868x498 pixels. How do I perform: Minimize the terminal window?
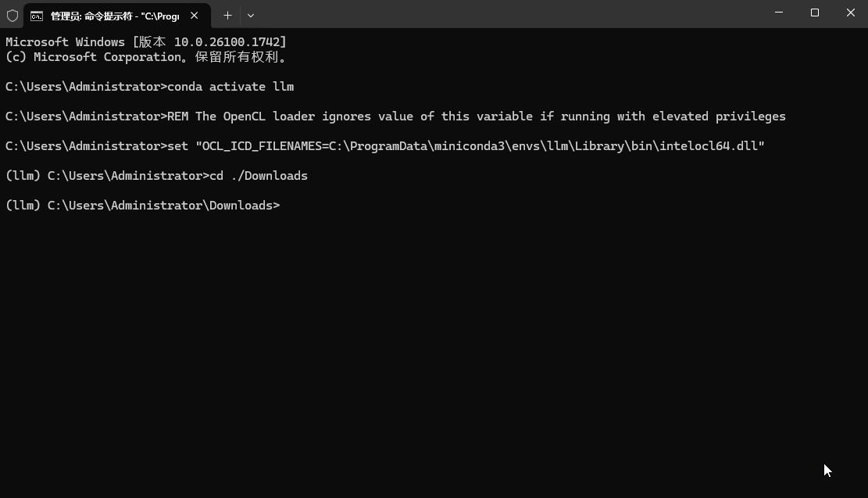tap(779, 13)
